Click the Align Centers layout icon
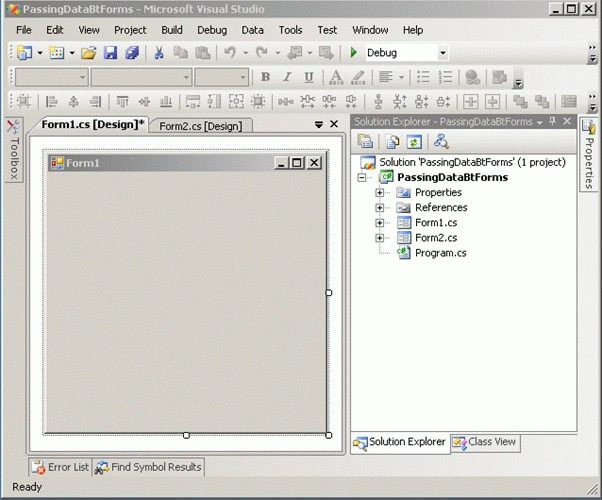The height and width of the screenshot is (500, 602). pyautogui.click(x=73, y=102)
